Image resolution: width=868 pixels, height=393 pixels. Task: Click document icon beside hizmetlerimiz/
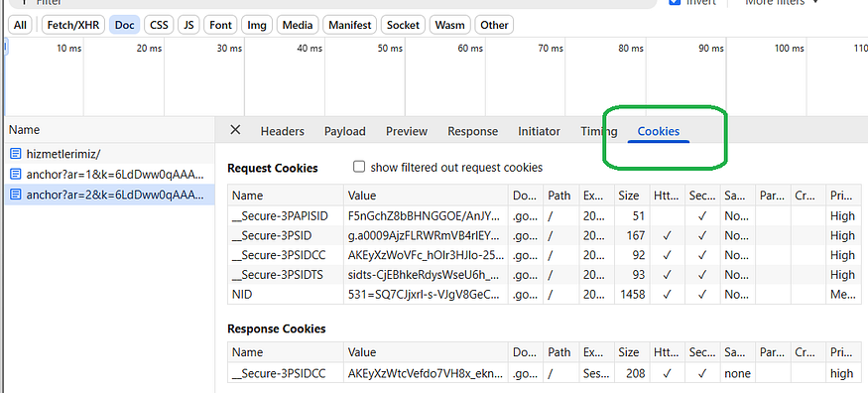click(x=16, y=153)
